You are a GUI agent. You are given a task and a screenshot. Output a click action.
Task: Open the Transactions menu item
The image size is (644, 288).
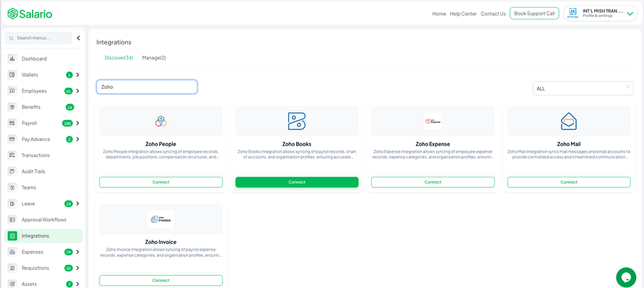coord(43,155)
